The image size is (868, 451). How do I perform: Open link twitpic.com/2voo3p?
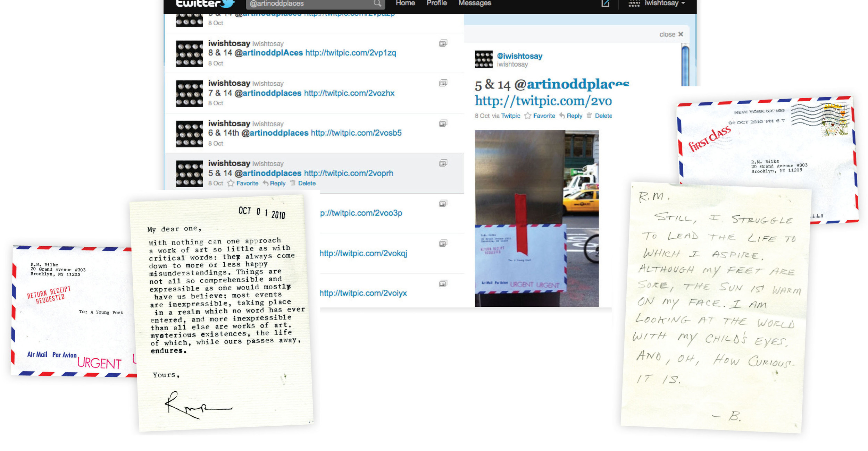point(361,213)
